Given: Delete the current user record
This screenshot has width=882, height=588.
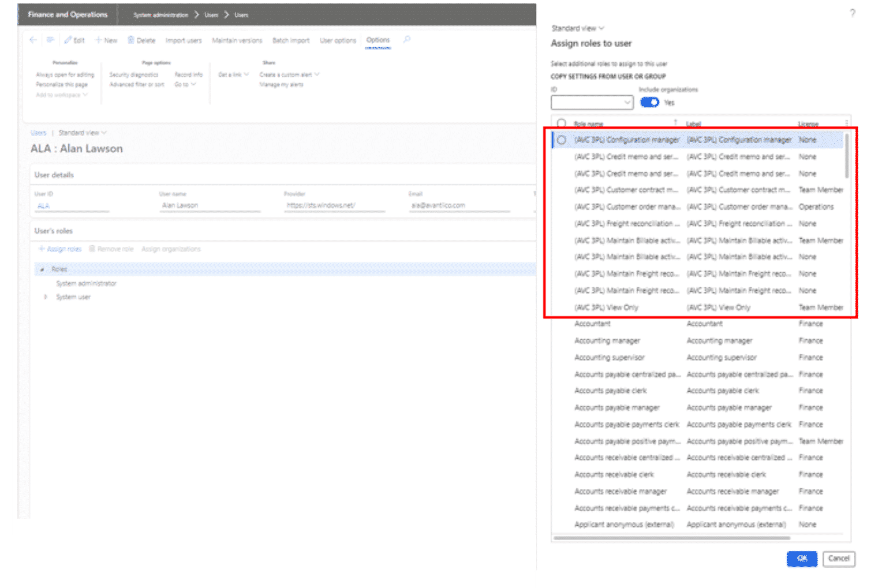Looking at the screenshot, I should [x=142, y=40].
